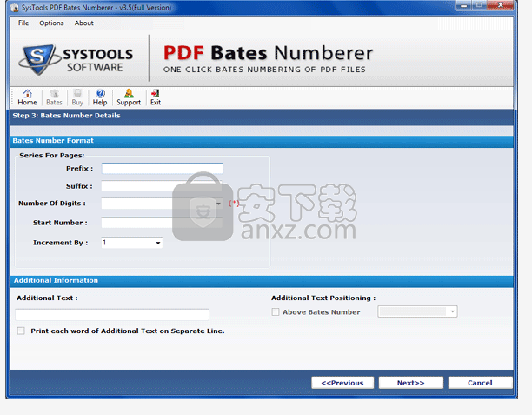The width and height of the screenshot is (532, 415).
Task: Open the File menu
Action: pyautogui.click(x=23, y=23)
